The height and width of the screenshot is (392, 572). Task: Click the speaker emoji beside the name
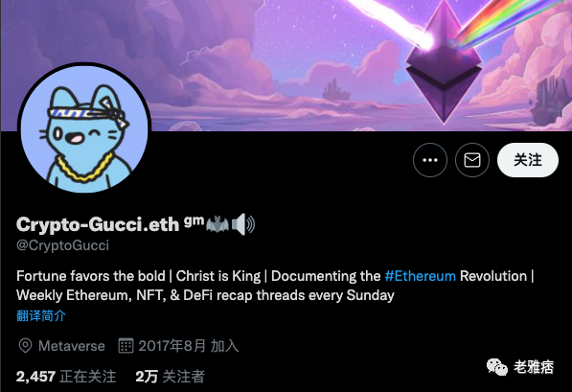tap(243, 224)
